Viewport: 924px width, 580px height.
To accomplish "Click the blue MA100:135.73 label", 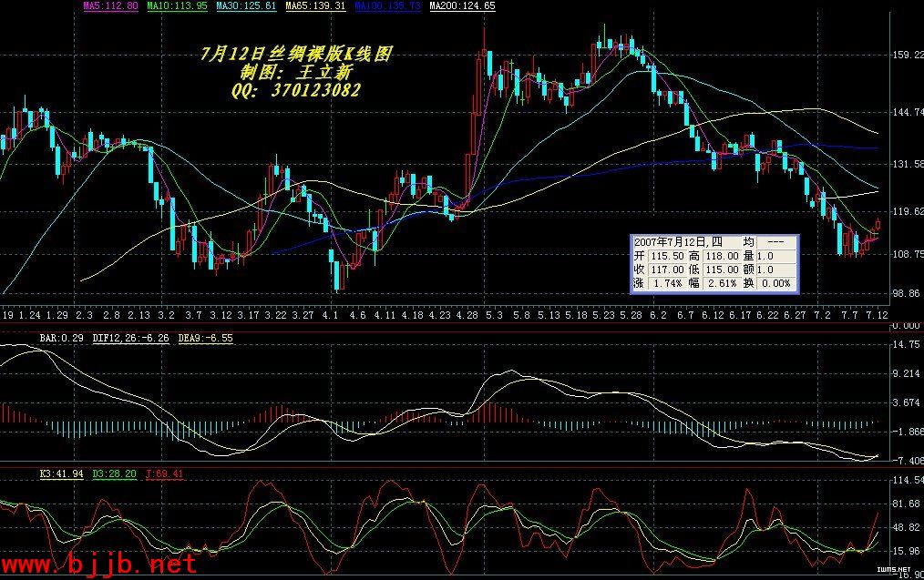I will click(x=388, y=5).
